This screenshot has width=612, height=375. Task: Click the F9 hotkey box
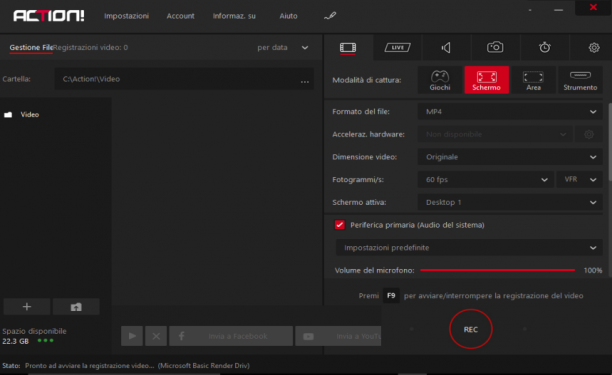[391, 296]
